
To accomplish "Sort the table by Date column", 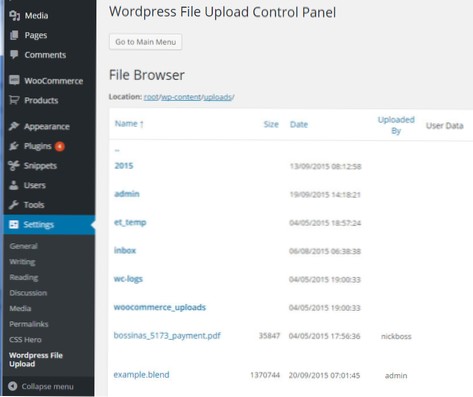I will [299, 124].
